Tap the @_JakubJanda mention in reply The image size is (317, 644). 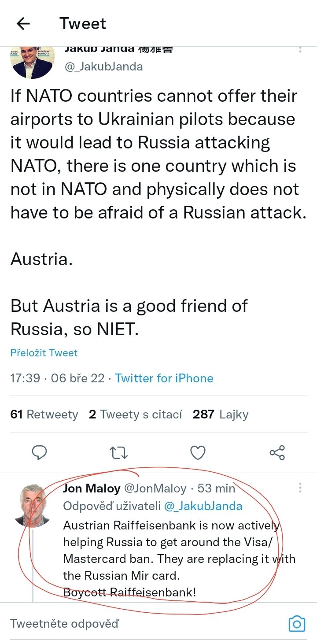[x=203, y=506]
